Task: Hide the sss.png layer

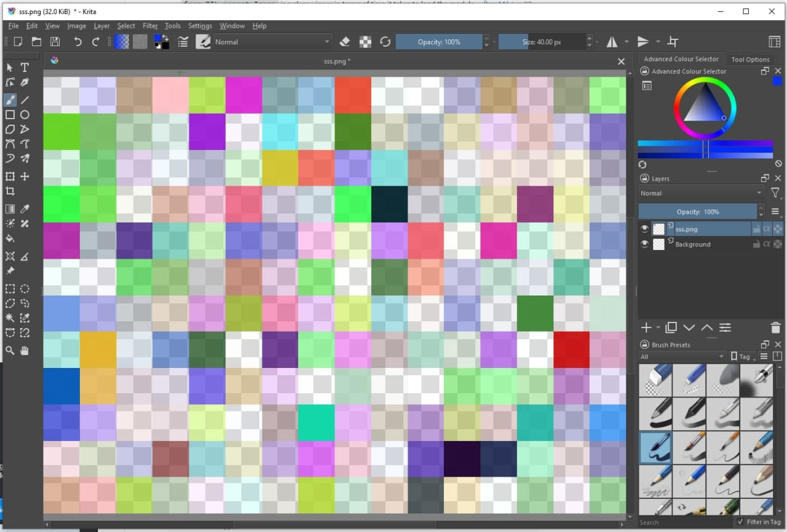Action: pos(644,229)
